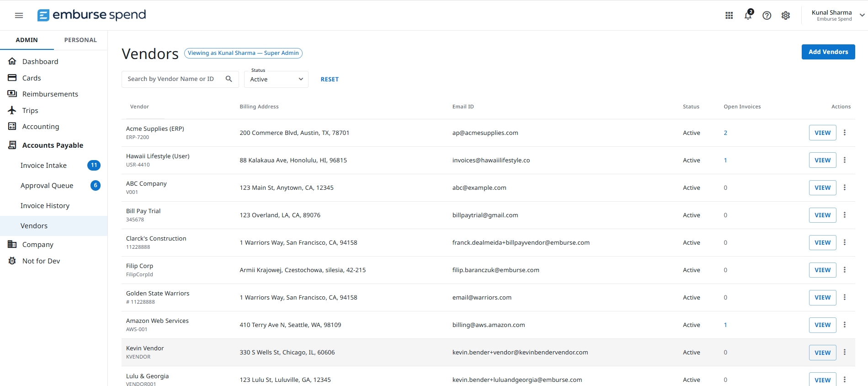The width and height of the screenshot is (868, 386).
Task: Click the Open Invoices column header
Action: point(742,107)
